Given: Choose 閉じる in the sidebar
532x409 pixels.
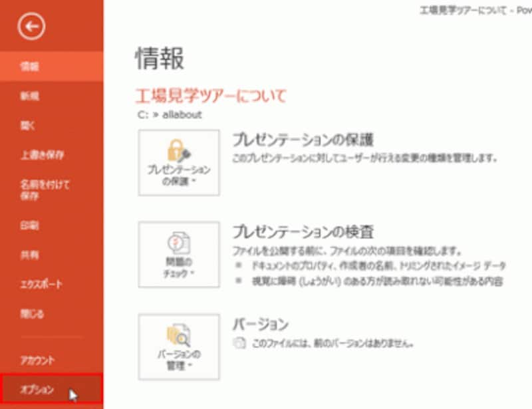Looking at the screenshot, I should coord(52,314).
